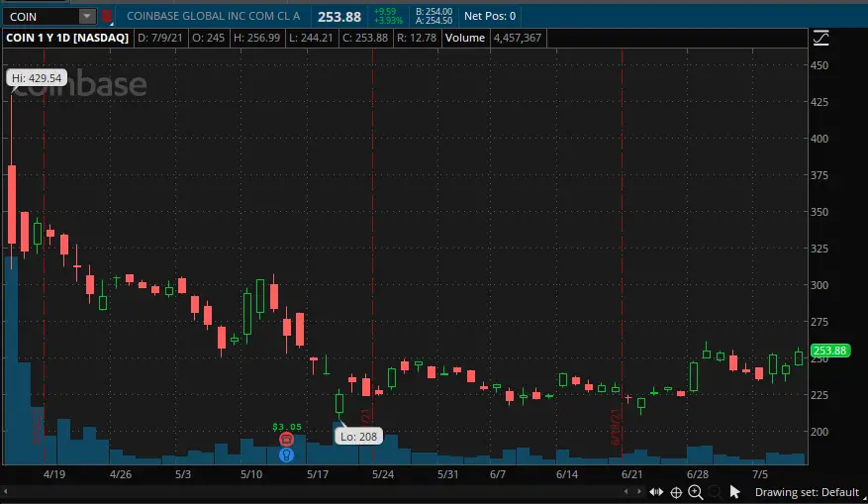This screenshot has width=868, height=504.
Task: Click the C: 253.88 close value
Action: point(365,38)
